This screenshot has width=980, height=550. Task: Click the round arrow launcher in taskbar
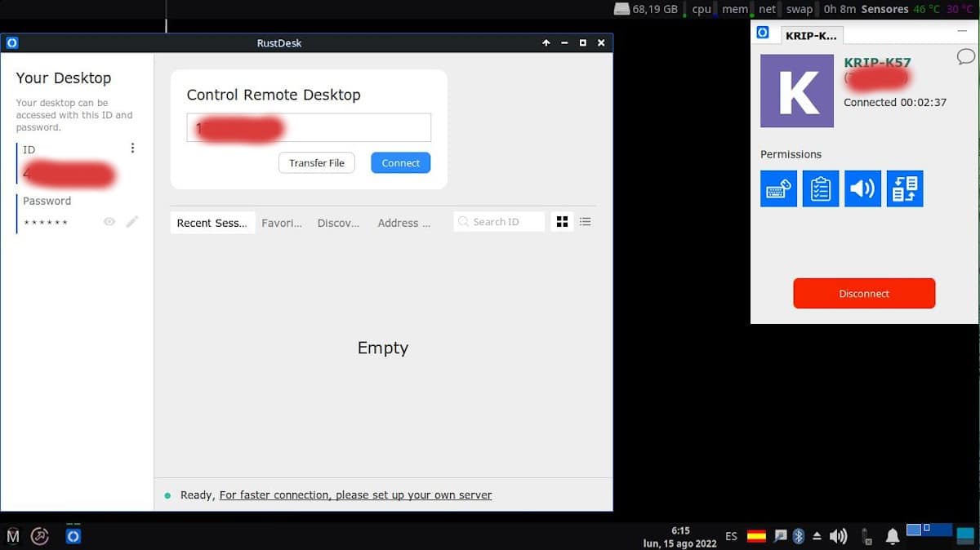(x=40, y=536)
